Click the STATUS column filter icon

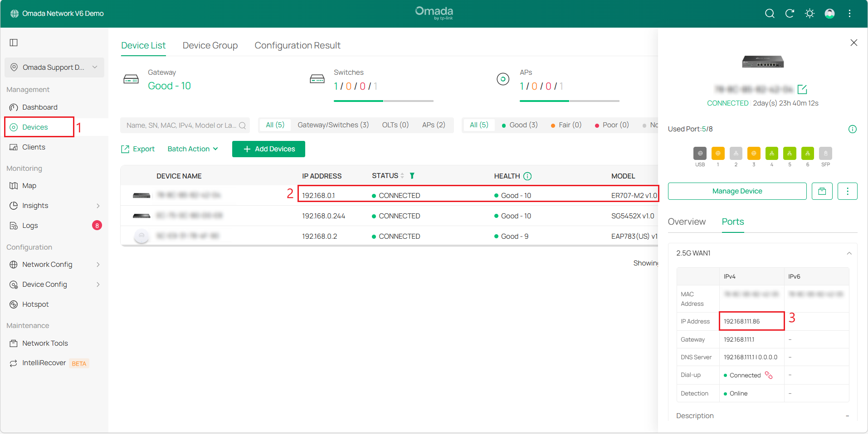pyautogui.click(x=412, y=176)
